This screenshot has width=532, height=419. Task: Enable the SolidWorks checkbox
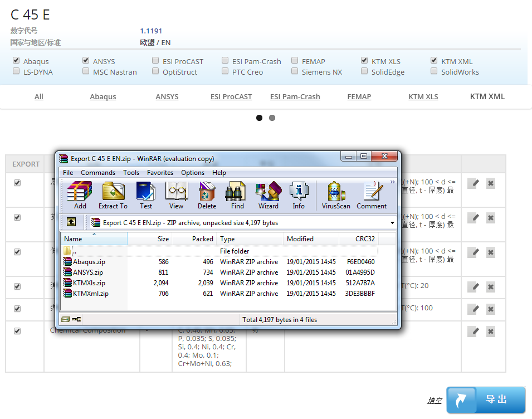pyautogui.click(x=434, y=71)
